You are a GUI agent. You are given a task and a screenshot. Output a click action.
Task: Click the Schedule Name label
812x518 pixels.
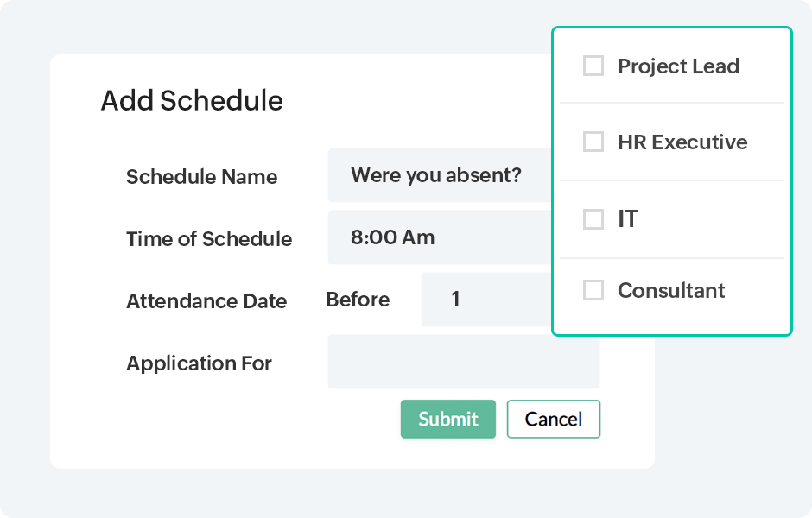tap(201, 177)
